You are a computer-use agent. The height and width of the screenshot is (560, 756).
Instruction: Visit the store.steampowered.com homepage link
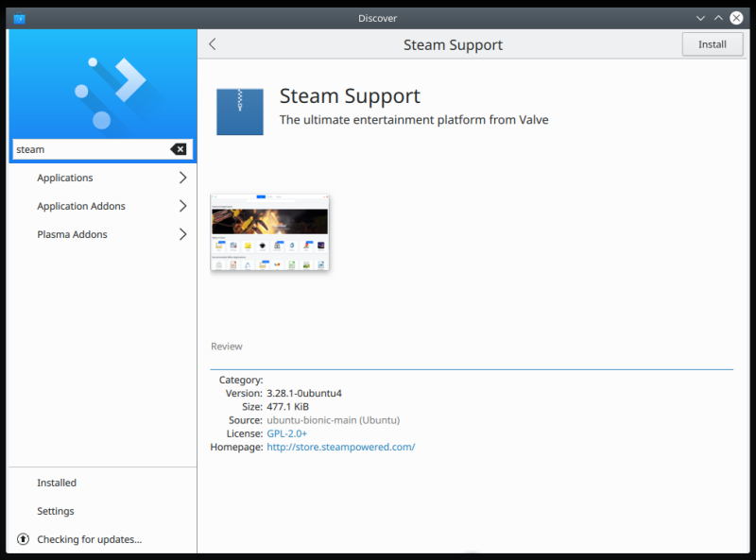[x=340, y=447]
